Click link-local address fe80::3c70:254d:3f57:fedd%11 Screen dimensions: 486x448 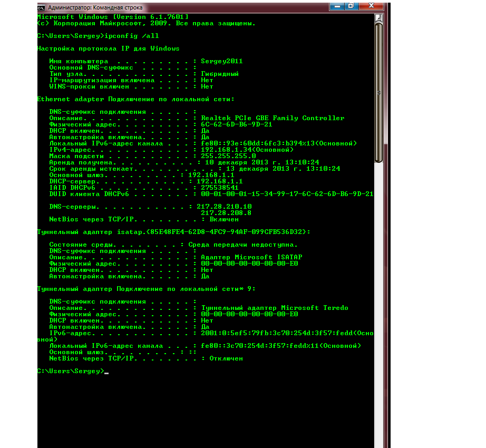(x=260, y=346)
